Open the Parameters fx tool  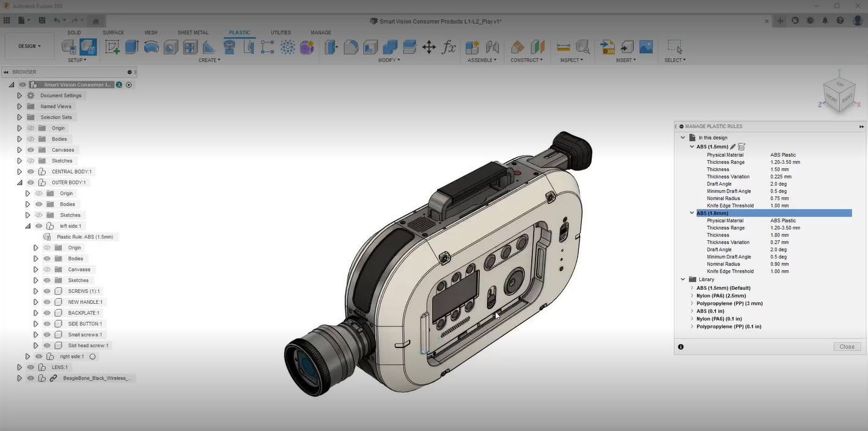click(449, 47)
